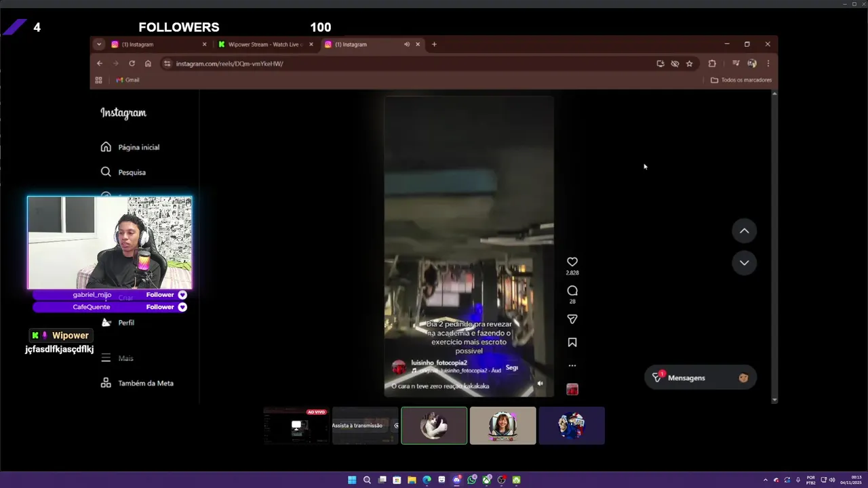Show hidden system tray icons
Screen dimensions: 868x488
click(x=766, y=480)
